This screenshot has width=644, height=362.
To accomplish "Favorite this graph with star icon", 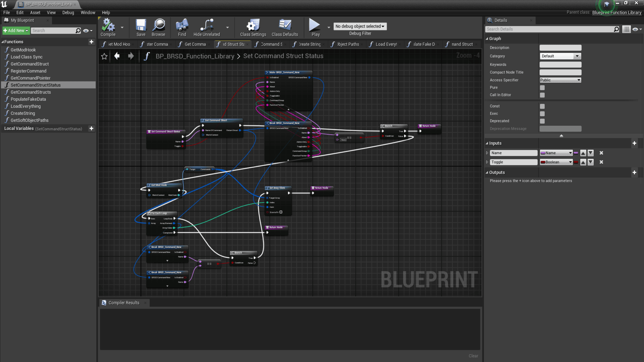I will click(104, 56).
